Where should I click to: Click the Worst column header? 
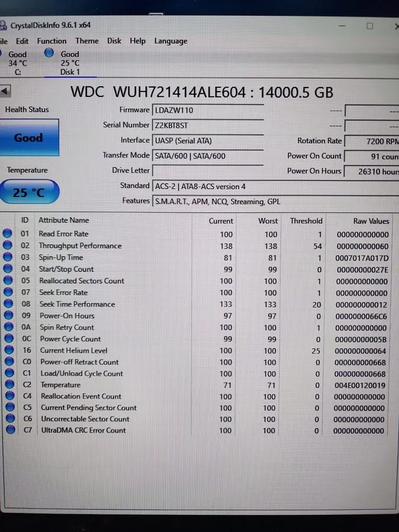pyautogui.click(x=268, y=221)
